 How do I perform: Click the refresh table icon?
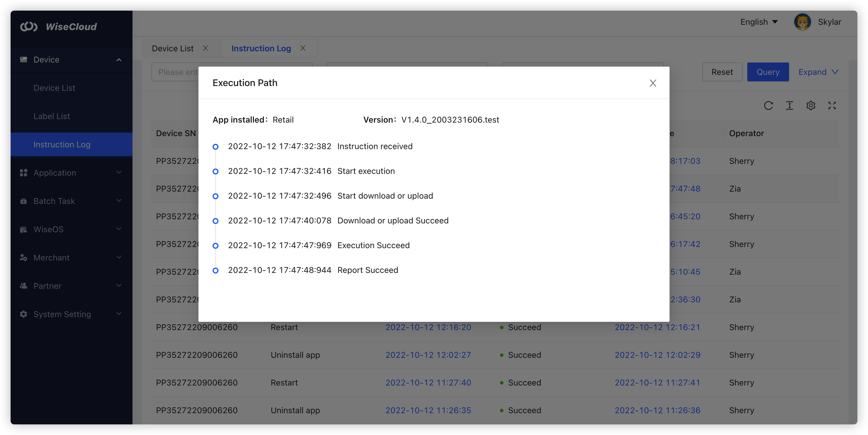768,106
